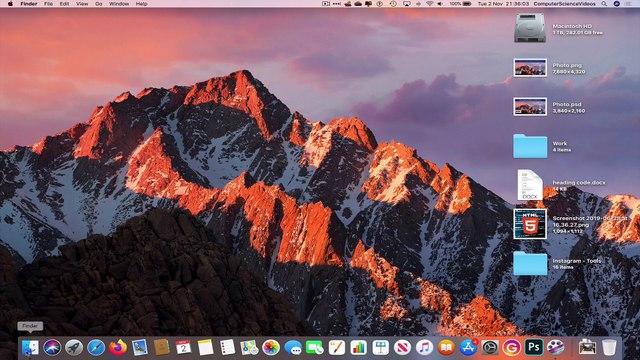Open Finder from the Dock
This screenshot has width=640, height=360.
[x=30, y=348]
